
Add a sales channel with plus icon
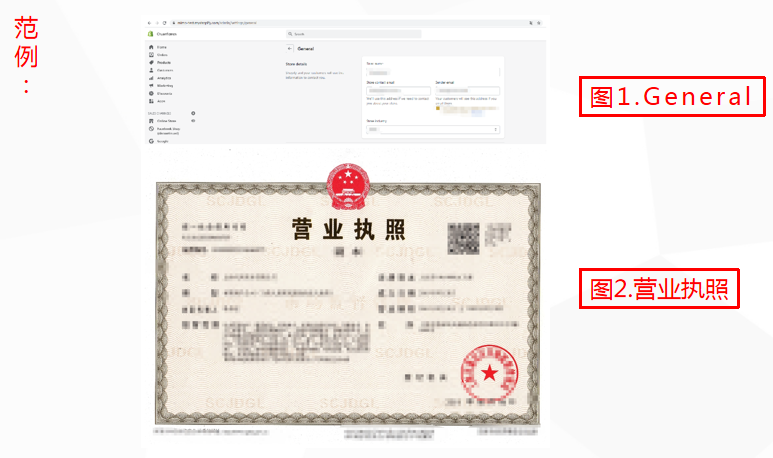point(193,113)
